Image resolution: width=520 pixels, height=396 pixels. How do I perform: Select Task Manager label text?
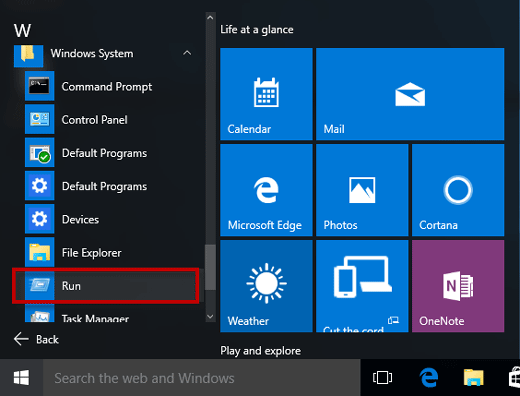tap(95, 318)
